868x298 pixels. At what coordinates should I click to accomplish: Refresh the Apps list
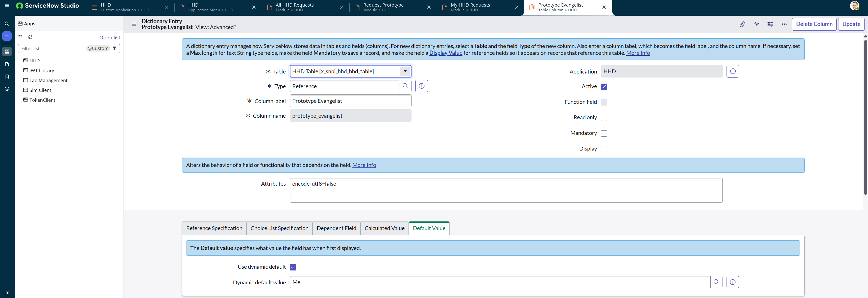[x=30, y=37]
